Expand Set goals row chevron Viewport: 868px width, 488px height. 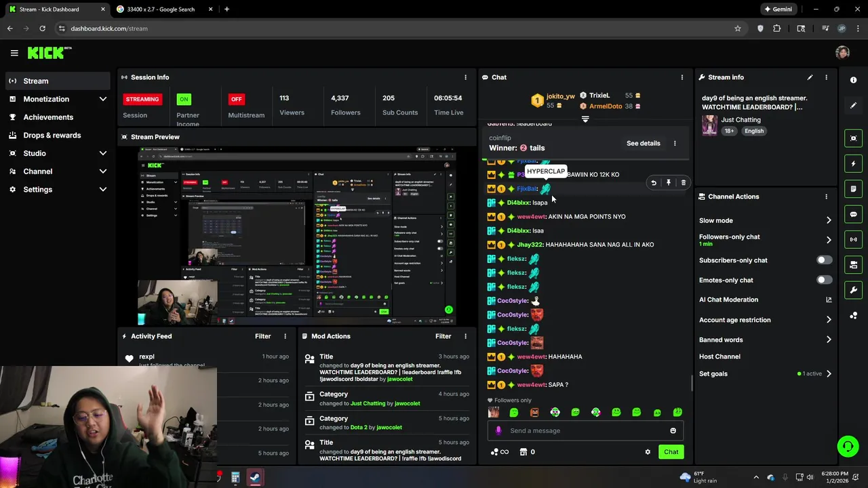(x=828, y=373)
